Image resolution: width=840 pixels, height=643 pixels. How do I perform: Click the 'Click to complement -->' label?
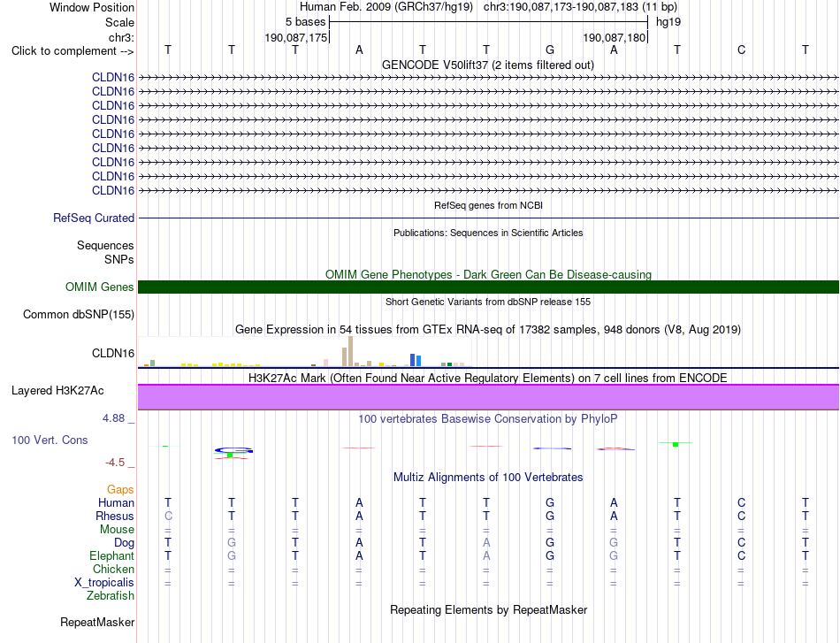73,51
